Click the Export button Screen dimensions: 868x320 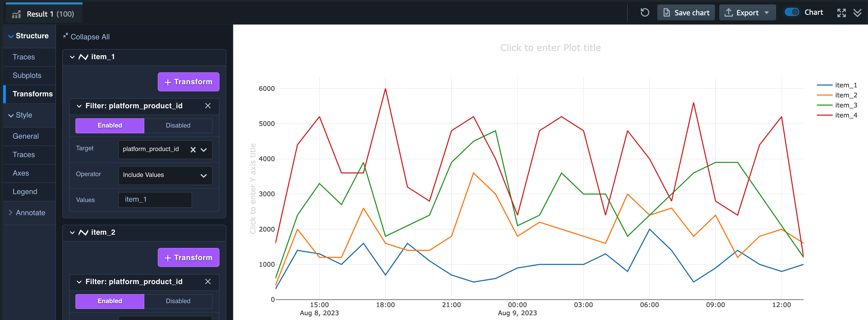[x=747, y=13]
